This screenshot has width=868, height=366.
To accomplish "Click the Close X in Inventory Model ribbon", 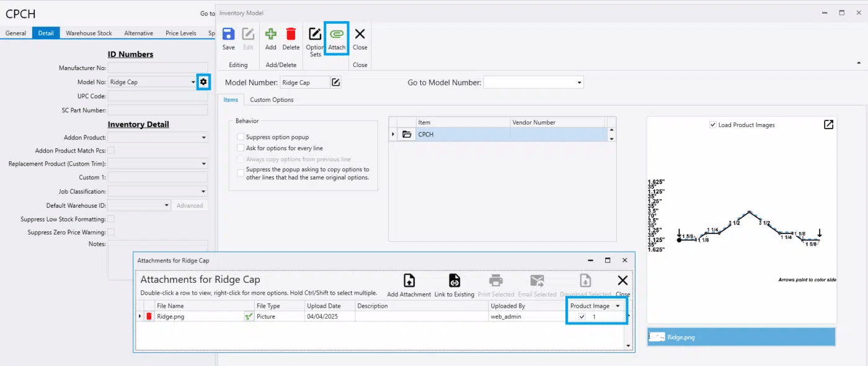I will tap(360, 34).
